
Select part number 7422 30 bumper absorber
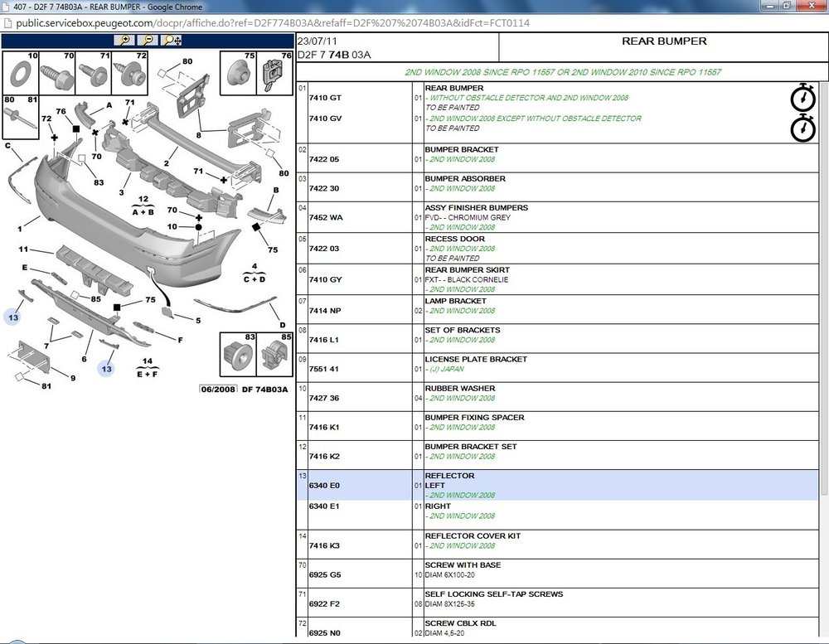tap(323, 188)
